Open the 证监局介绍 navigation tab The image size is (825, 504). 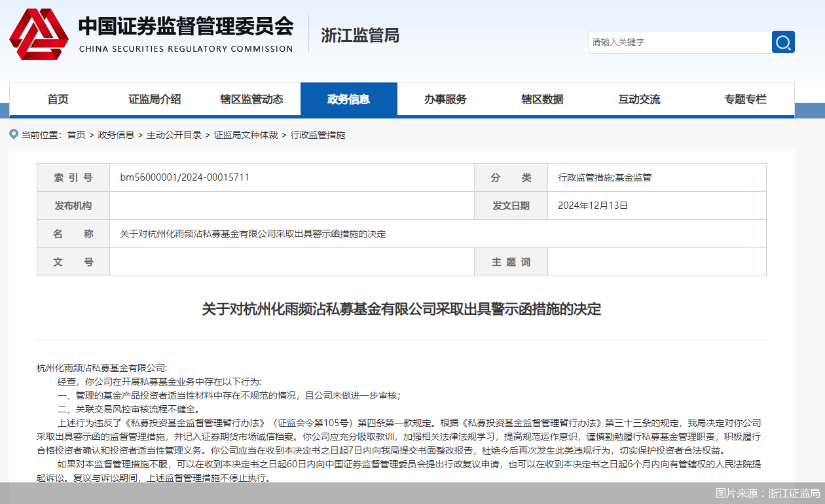point(155,99)
